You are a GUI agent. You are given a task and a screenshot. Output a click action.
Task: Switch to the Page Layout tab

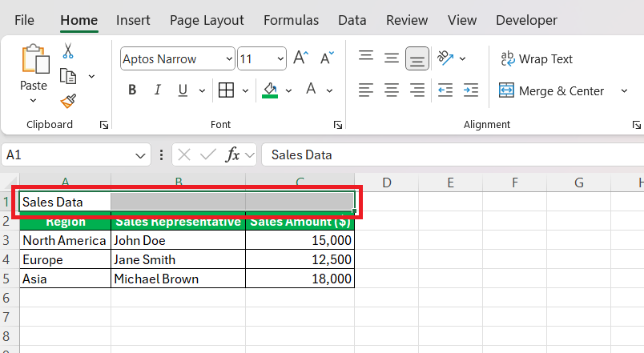[207, 20]
